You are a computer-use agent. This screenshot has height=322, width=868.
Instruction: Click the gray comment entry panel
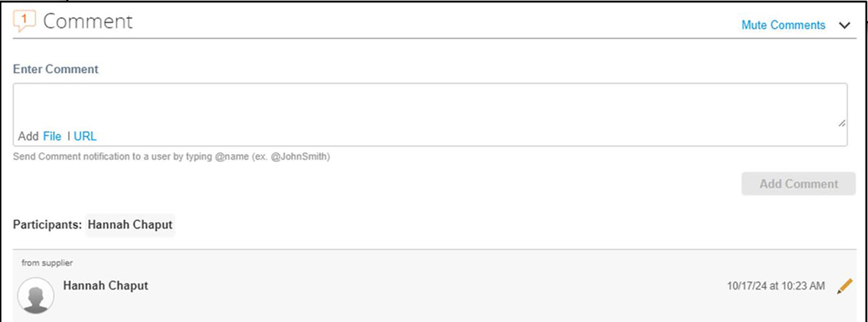click(434, 304)
